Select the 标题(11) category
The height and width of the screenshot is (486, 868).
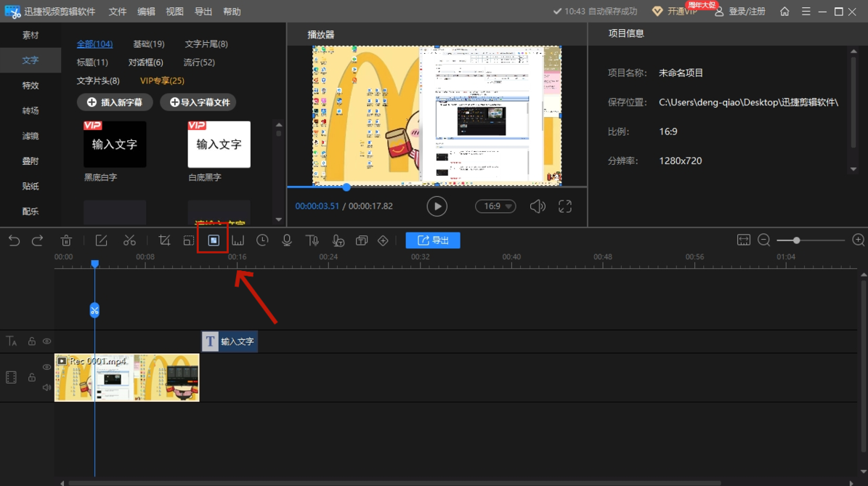(x=92, y=62)
